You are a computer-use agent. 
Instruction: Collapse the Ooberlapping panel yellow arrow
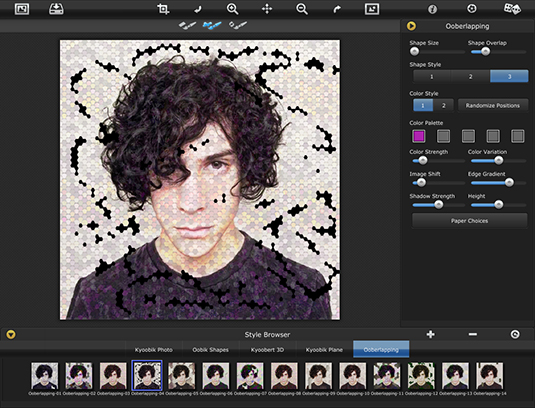411,26
